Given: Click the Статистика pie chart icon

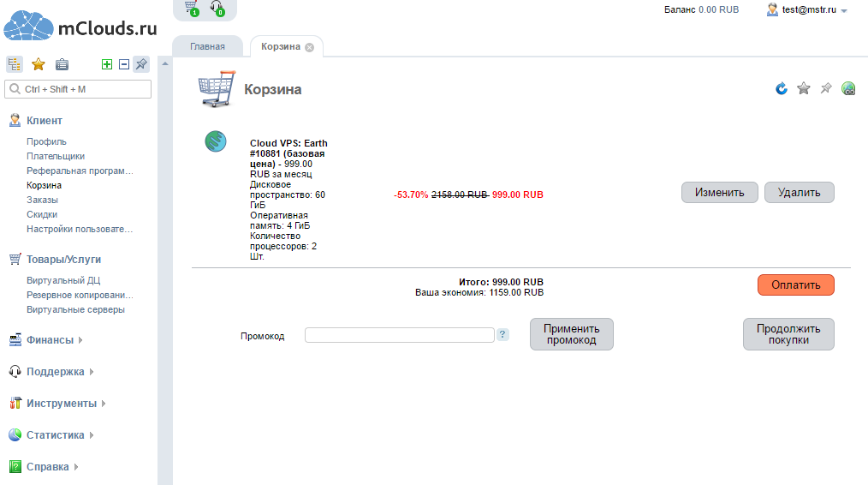Looking at the screenshot, I should click(15, 434).
